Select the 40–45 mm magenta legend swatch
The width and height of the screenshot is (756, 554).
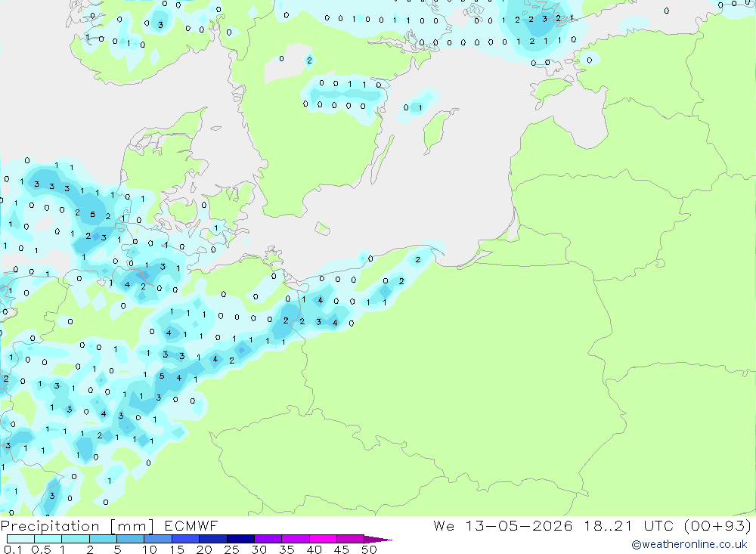pyautogui.click(x=323, y=539)
